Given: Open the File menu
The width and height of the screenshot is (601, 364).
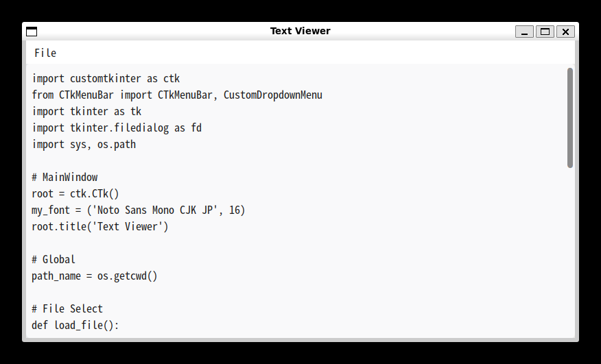Looking at the screenshot, I should click(x=45, y=53).
